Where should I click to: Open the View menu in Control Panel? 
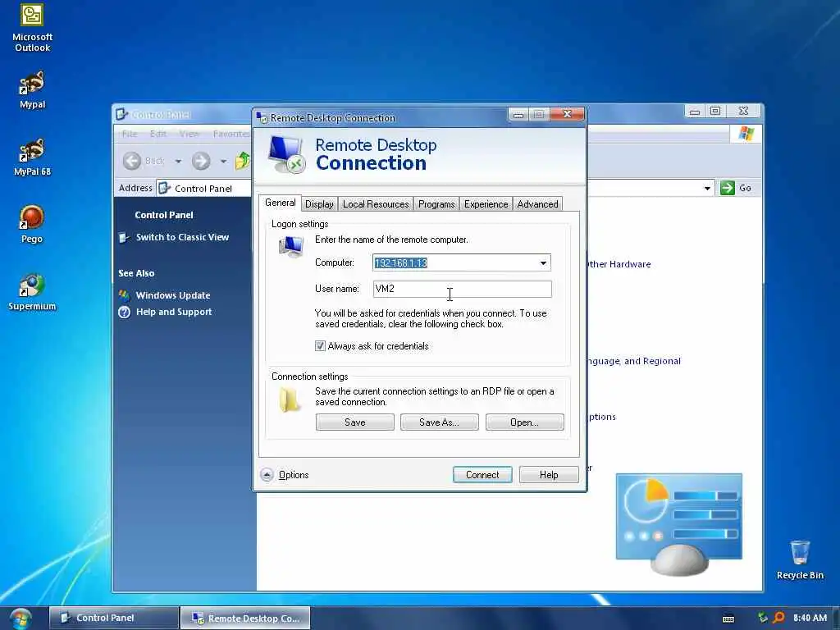click(189, 134)
